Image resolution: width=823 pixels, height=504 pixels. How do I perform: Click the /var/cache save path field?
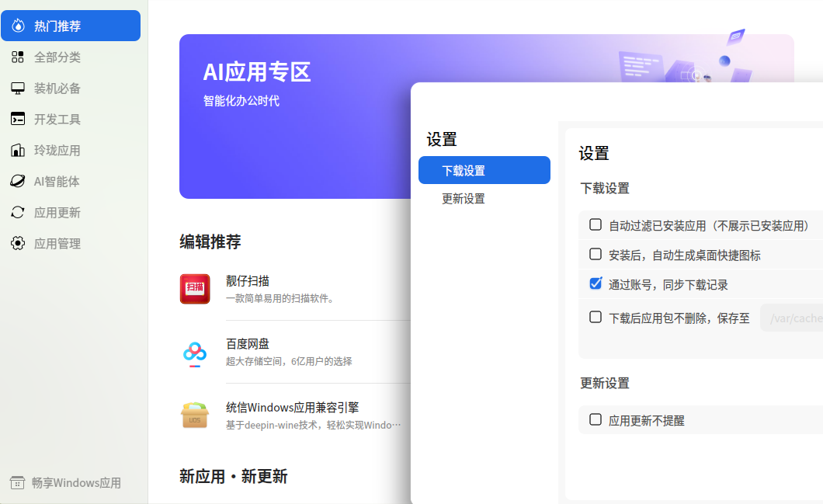(x=791, y=318)
